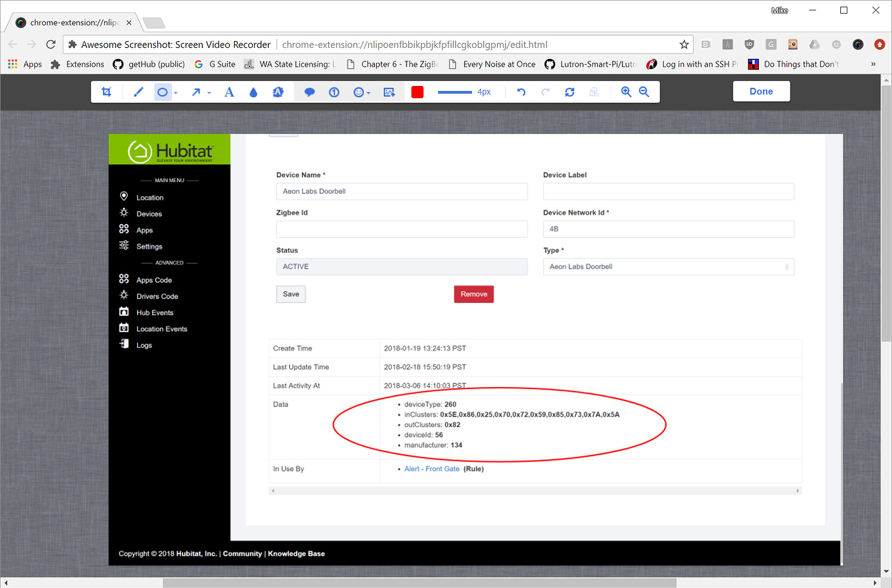Viewport: 892px width, 588px height.
Task: Click the red upward arrow extension icon
Action: [x=880, y=44]
